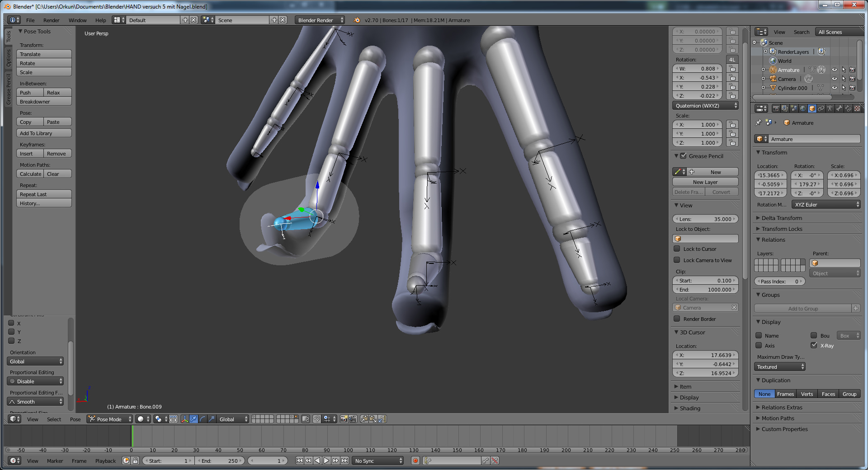
Task: Select the translate manipulator arrow icon
Action: click(x=193, y=419)
